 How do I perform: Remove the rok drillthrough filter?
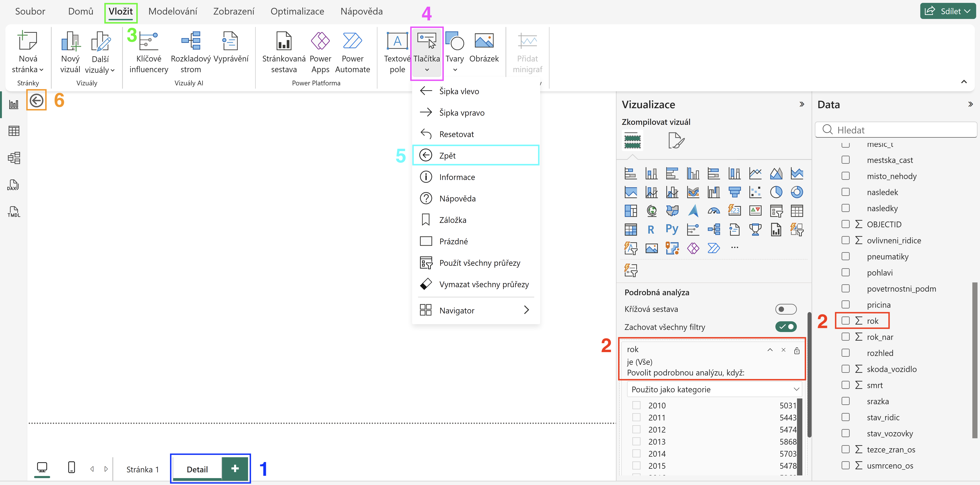[783, 350]
